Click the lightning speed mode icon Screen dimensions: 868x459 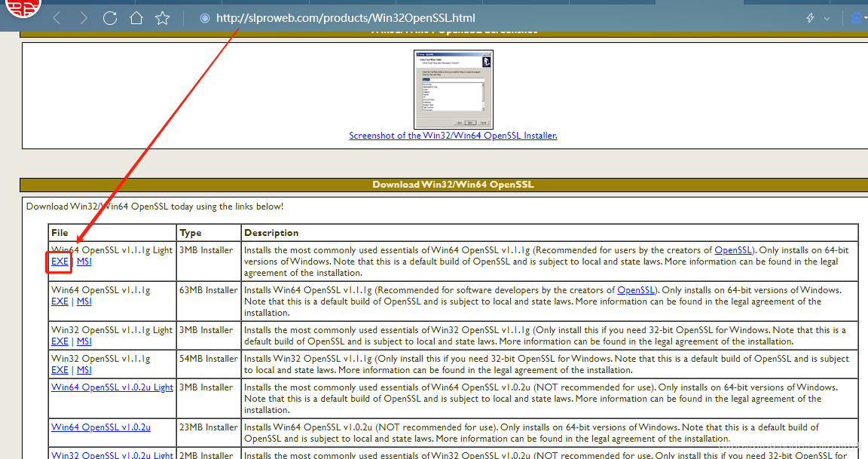pos(810,18)
